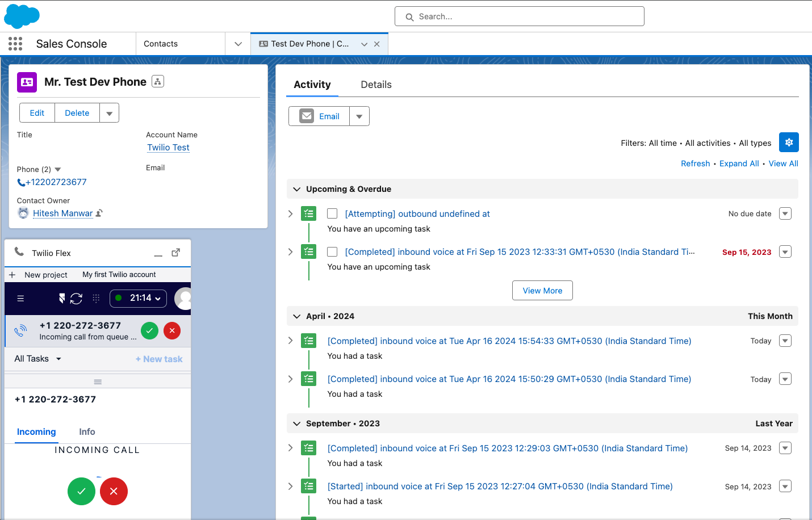Click the Email compose button
Image resolution: width=812 pixels, height=520 pixels.
pyautogui.click(x=319, y=116)
